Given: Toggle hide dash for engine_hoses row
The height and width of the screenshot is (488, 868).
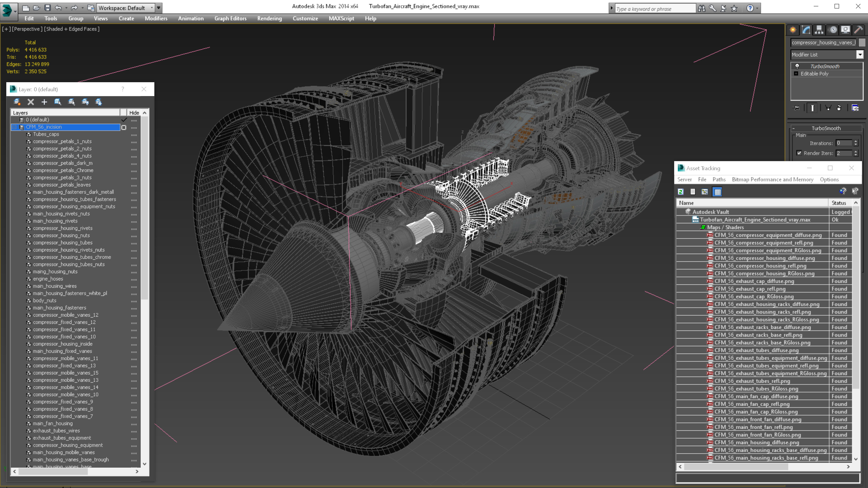Looking at the screenshot, I should click(134, 279).
